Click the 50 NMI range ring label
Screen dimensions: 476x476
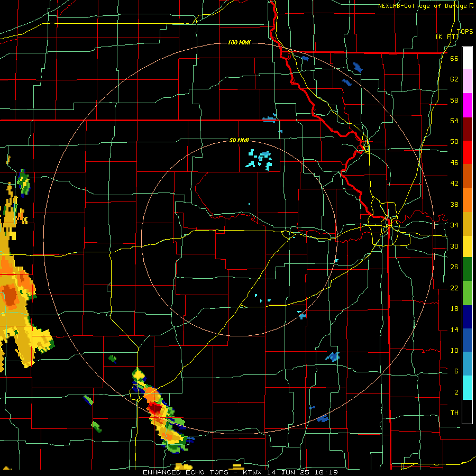239,140
